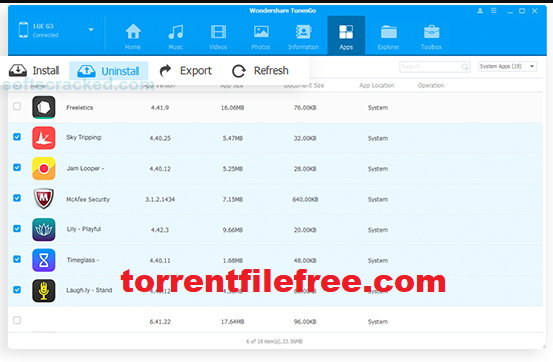Uncheck the McAfee Security checkbox

click(x=17, y=198)
